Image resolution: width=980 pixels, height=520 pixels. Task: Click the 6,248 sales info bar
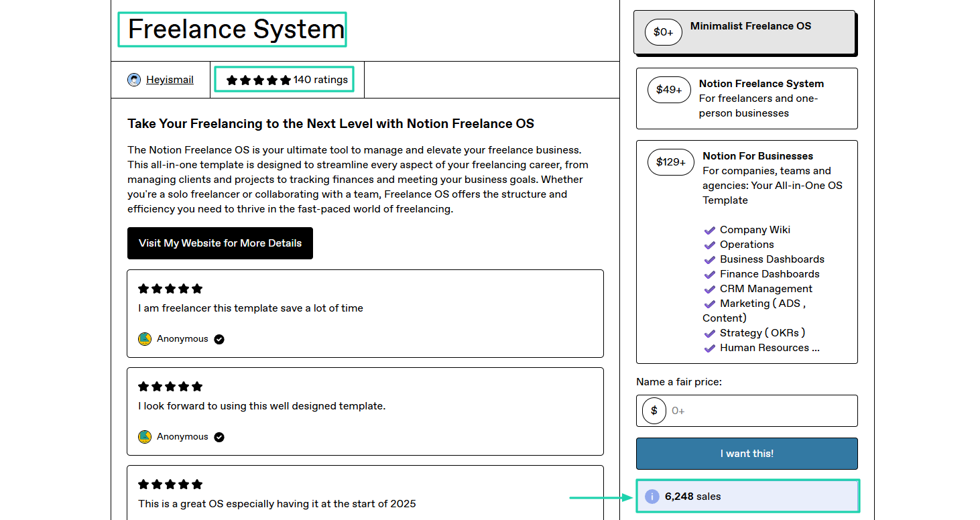tap(747, 497)
